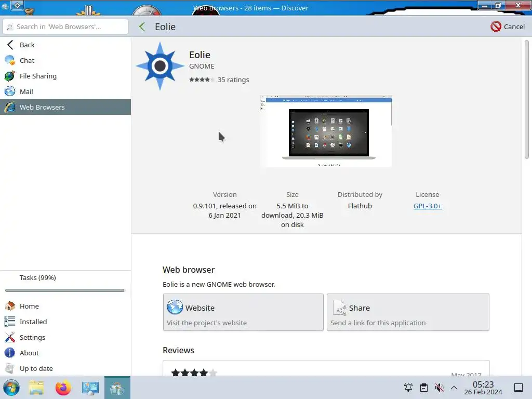Click the Home house icon
The image size is (532, 399).
10,306
